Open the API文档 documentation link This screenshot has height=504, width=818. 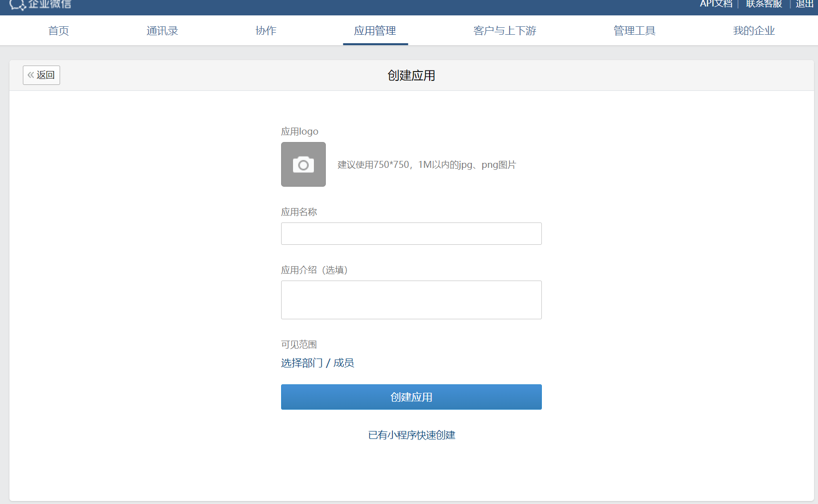click(x=716, y=4)
